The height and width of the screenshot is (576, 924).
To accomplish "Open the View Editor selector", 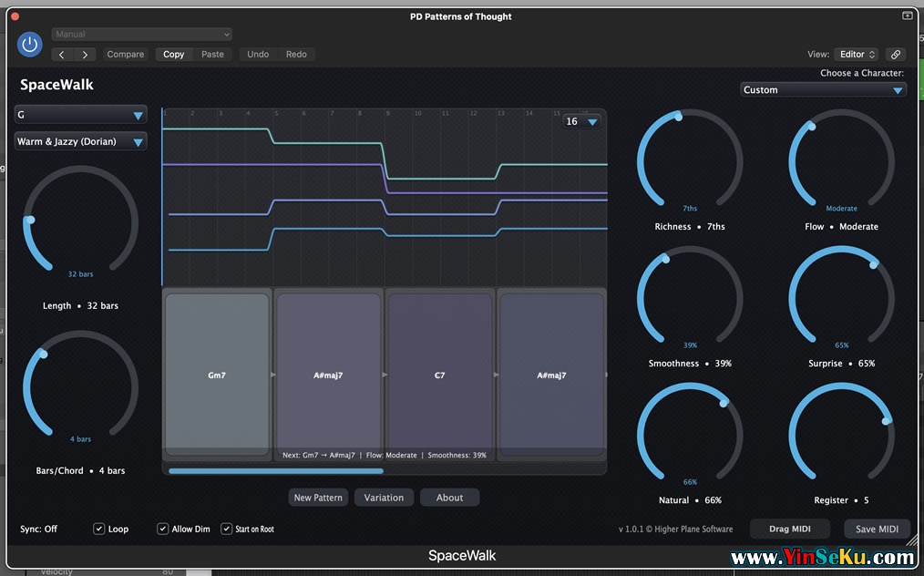I will pyautogui.click(x=857, y=55).
